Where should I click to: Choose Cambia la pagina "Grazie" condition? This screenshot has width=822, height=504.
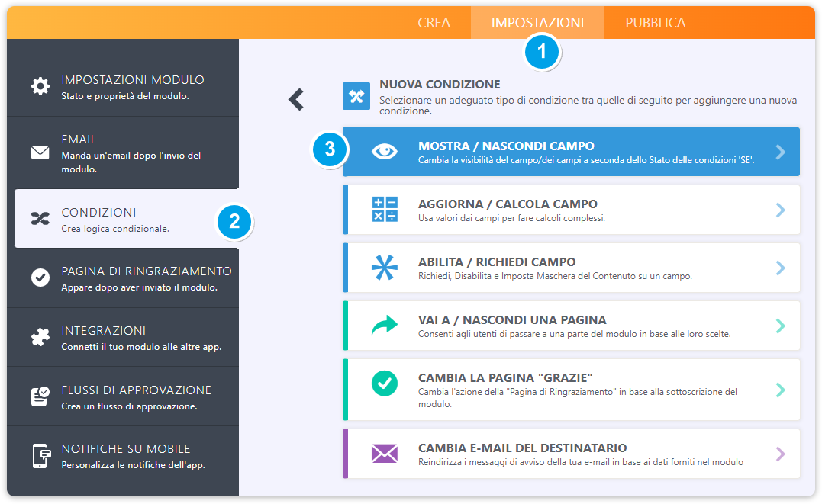click(572, 390)
